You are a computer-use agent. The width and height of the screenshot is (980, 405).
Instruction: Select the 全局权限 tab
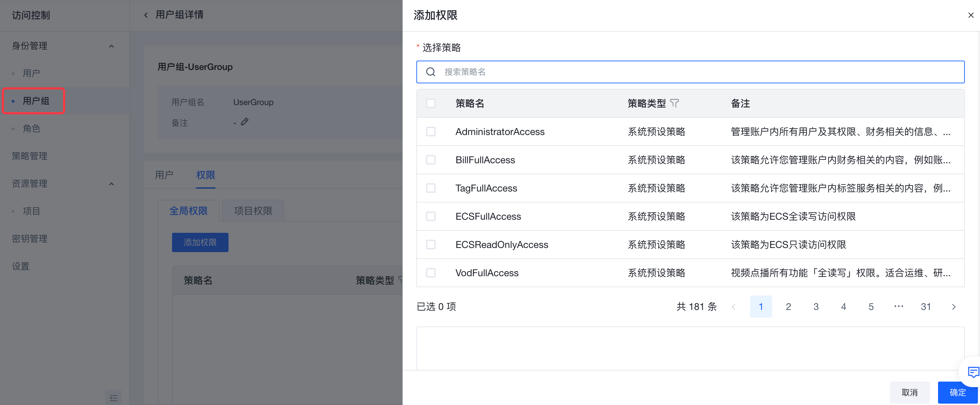[x=188, y=211]
